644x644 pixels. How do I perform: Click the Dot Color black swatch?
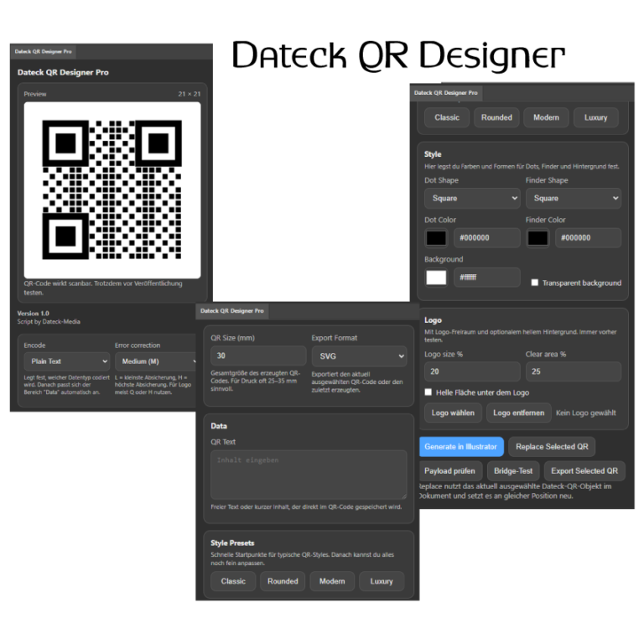coord(436,238)
